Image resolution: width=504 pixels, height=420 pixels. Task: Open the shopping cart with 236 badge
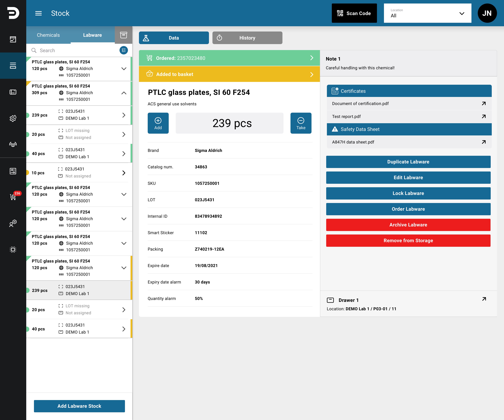point(13,197)
